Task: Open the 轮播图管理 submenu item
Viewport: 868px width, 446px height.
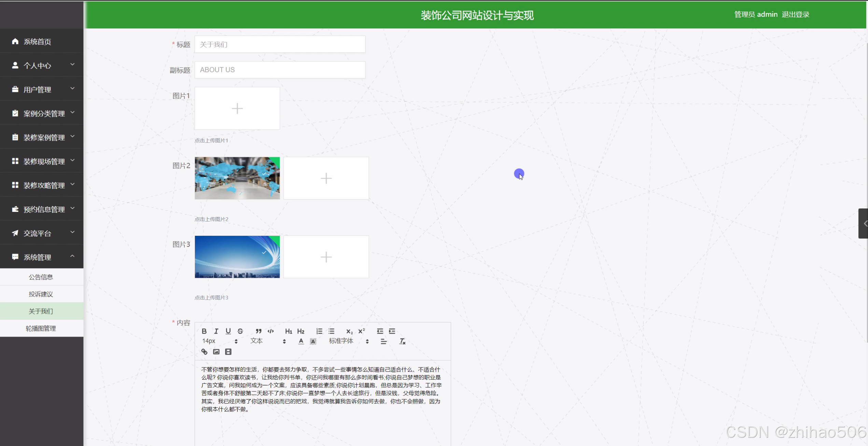Action: tap(41, 328)
